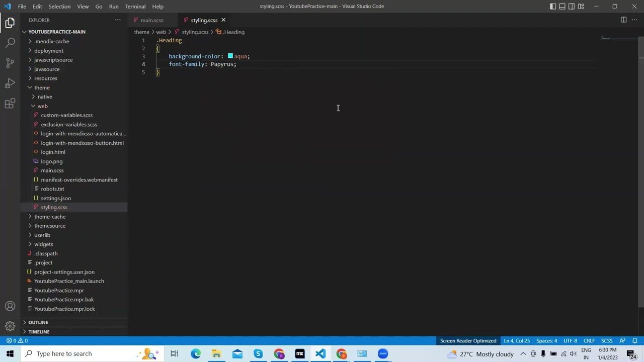Open the Search view icon

(10, 43)
